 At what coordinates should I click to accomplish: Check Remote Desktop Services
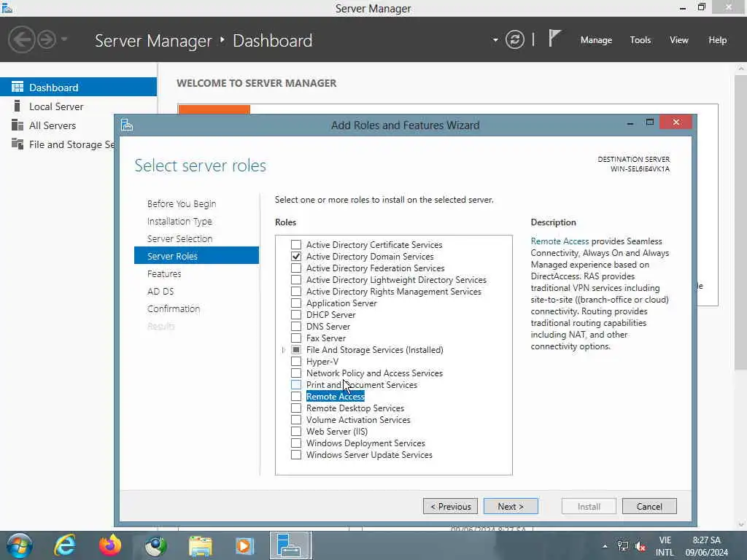pyautogui.click(x=296, y=408)
